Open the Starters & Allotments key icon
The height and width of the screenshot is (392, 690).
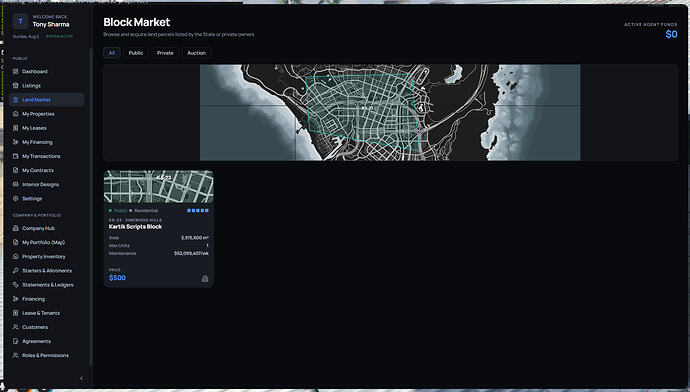16,271
